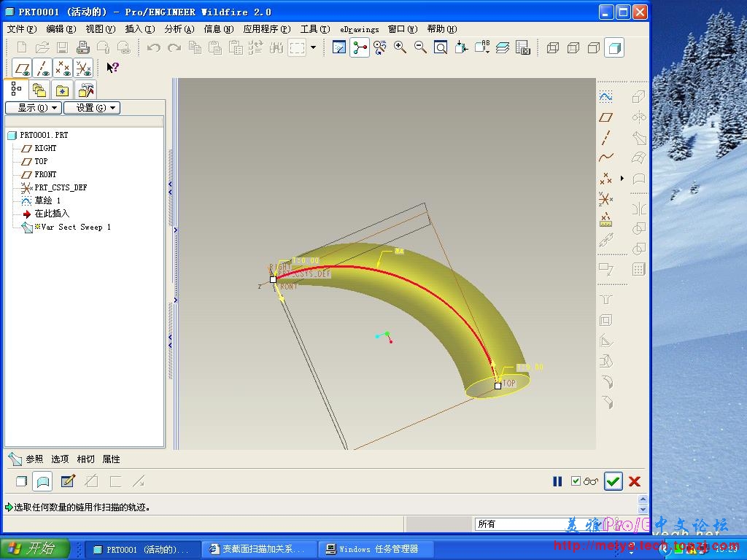This screenshot has height=560, width=747.
Task: Start the Sketch tool on the right toolbar
Action: tap(606, 97)
